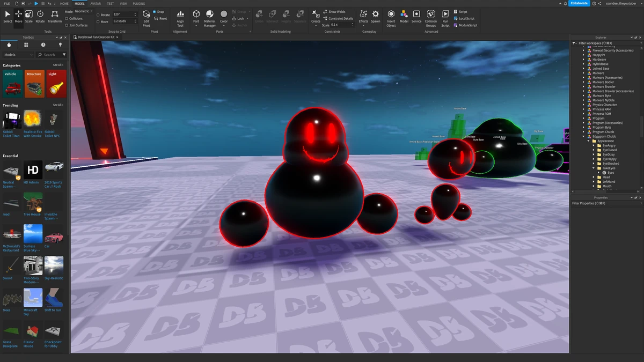Click See All next to Trending
Screen dimensions: 644x362
(x=58, y=105)
